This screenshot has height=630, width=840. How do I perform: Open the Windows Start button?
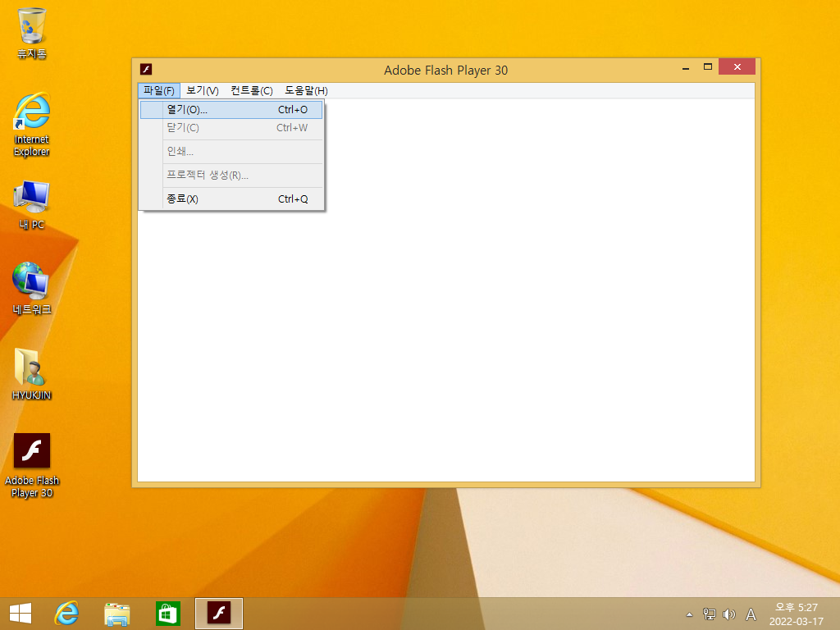(21, 614)
